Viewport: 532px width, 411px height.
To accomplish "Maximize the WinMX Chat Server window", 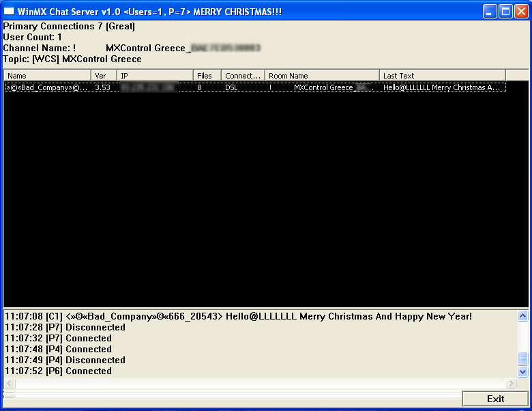I will coord(505,12).
